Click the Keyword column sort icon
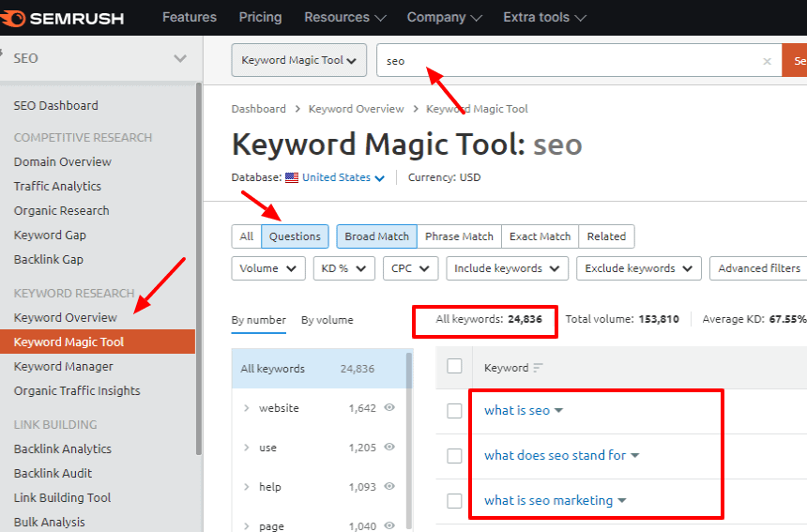The height and width of the screenshot is (532, 807). pyautogui.click(x=538, y=368)
